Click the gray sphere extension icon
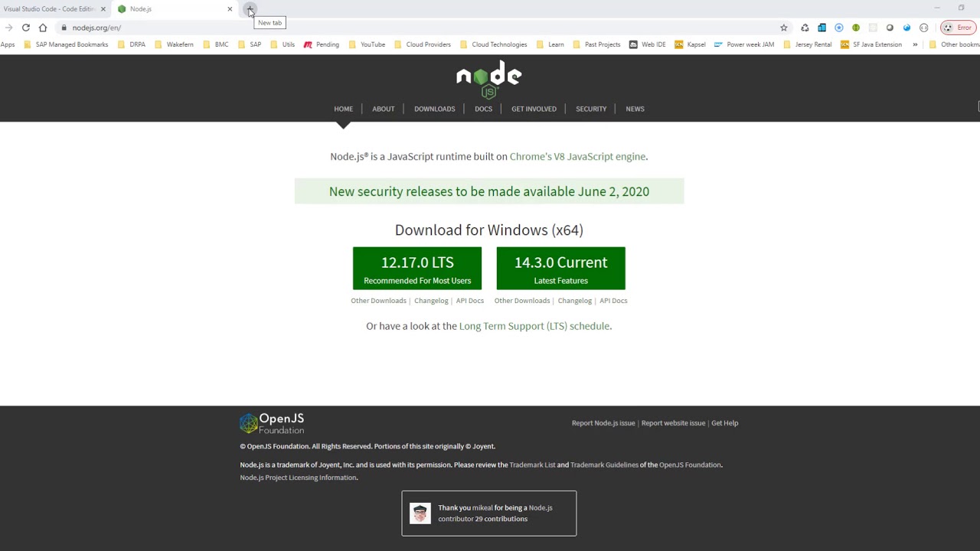 (x=890, y=28)
